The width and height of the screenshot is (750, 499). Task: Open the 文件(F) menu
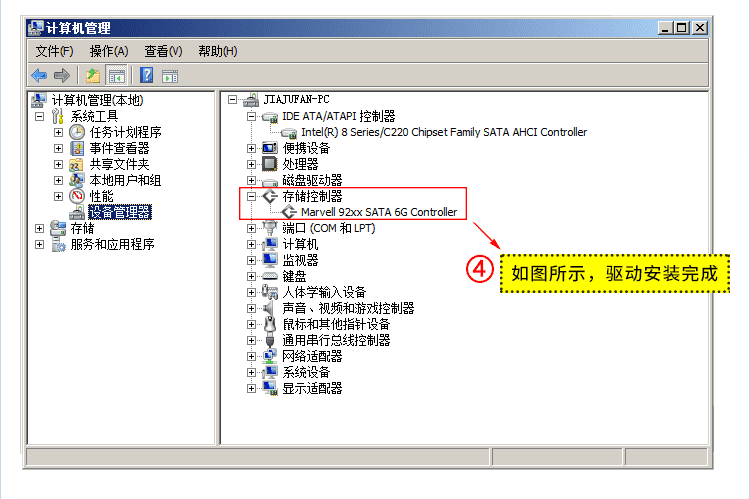tap(55, 51)
